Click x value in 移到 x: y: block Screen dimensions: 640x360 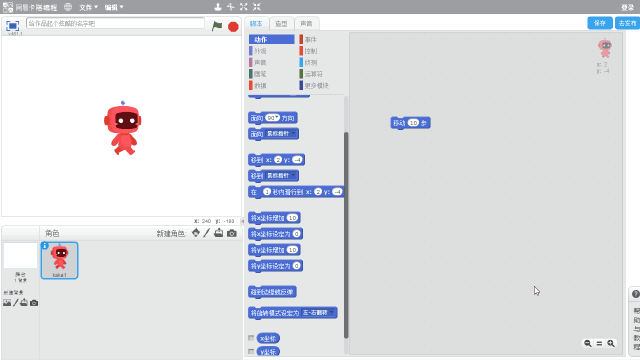(278, 160)
